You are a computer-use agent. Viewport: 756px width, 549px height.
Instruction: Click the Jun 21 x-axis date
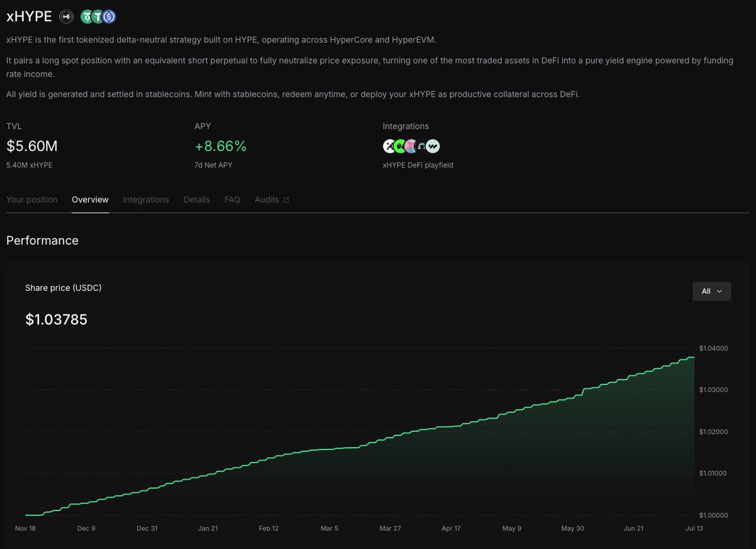pos(633,528)
